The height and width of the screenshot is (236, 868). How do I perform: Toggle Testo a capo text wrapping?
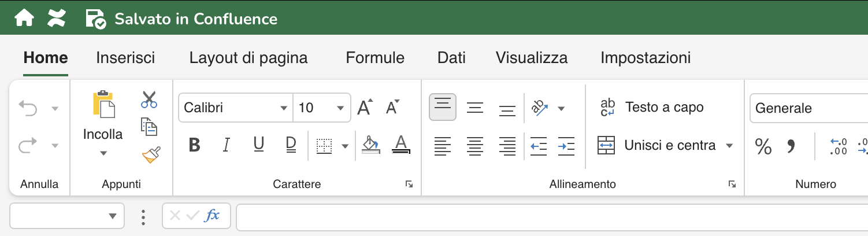pos(651,108)
